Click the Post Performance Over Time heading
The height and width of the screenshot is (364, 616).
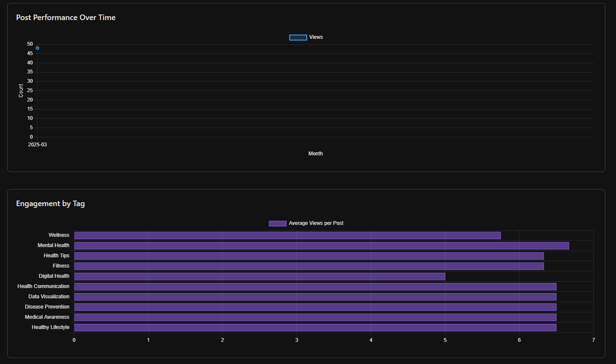[66, 17]
